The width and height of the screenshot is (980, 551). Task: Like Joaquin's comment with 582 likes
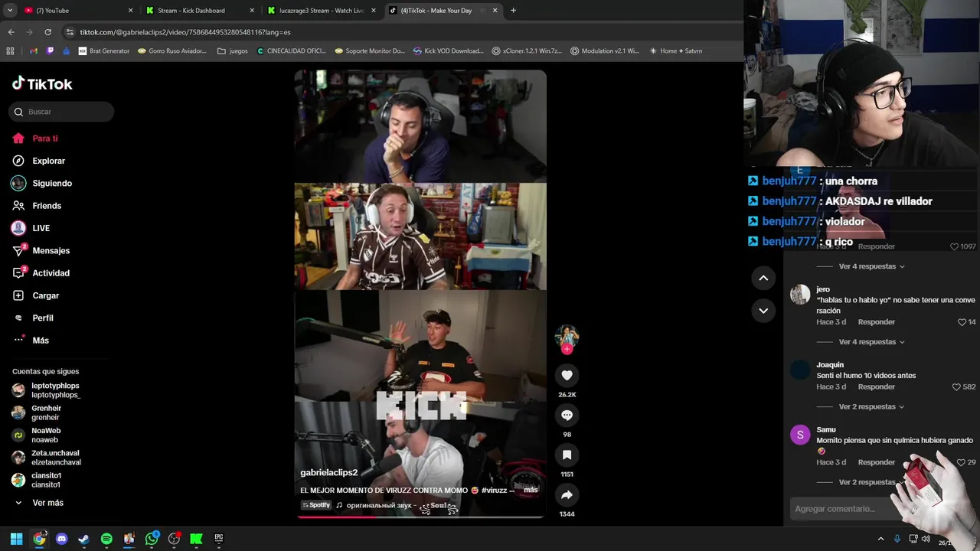pos(956,387)
